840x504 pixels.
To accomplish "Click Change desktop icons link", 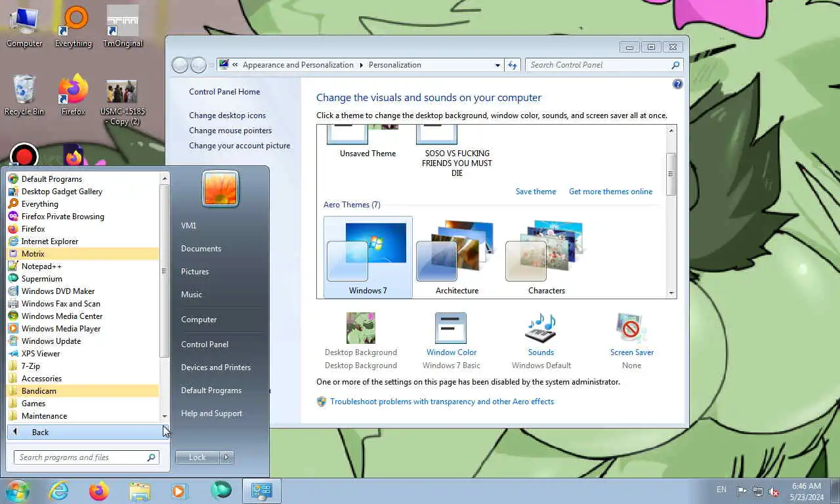I will (x=227, y=115).
